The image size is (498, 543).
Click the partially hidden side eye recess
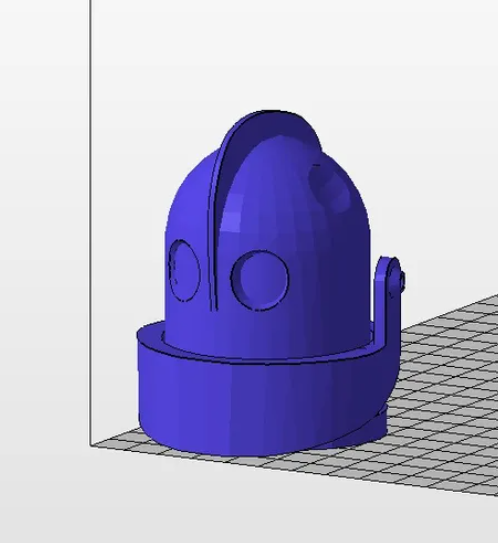(x=184, y=270)
